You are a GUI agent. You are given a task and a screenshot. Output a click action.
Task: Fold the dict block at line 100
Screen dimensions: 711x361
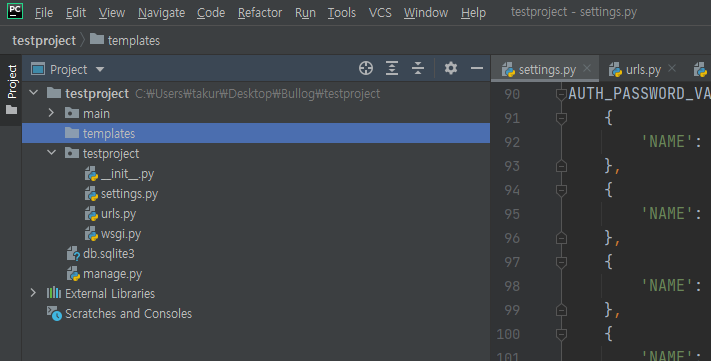coord(561,335)
